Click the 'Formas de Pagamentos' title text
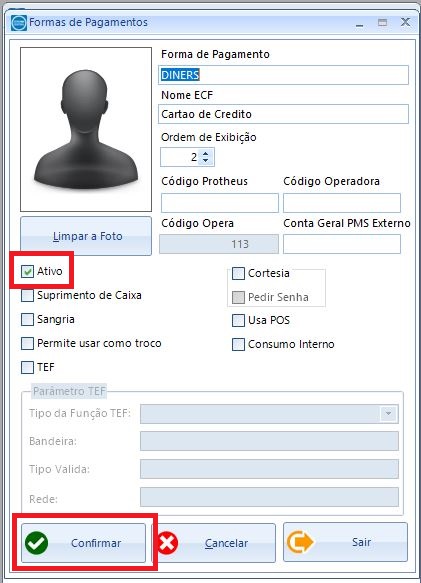 click(x=89, y=22)
